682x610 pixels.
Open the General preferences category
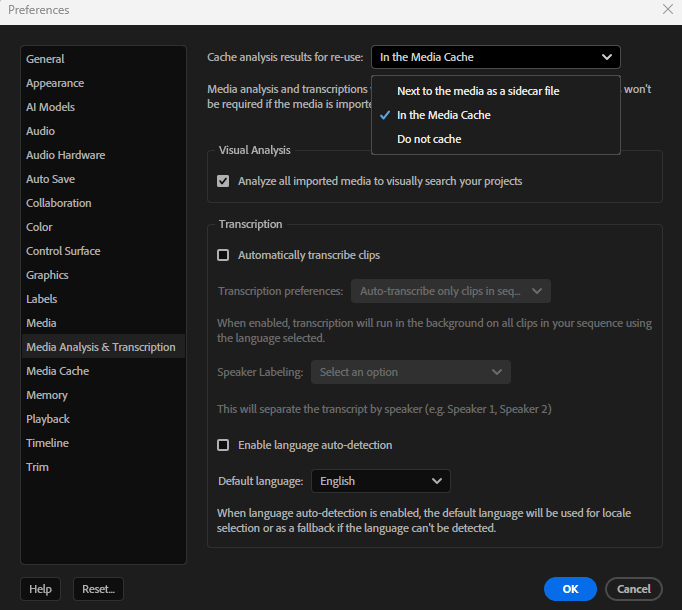coord(103,59)
